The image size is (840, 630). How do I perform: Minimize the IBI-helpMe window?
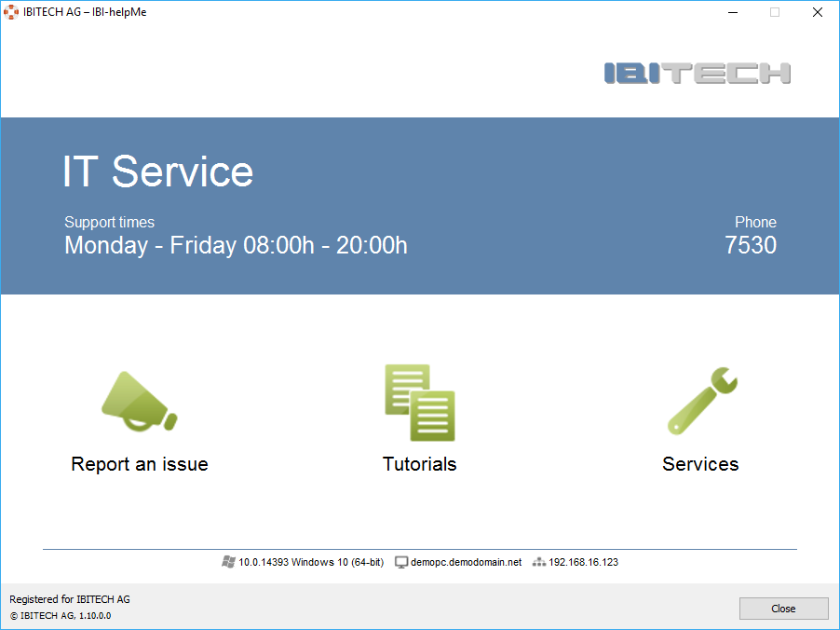click(x=733, y=12)
